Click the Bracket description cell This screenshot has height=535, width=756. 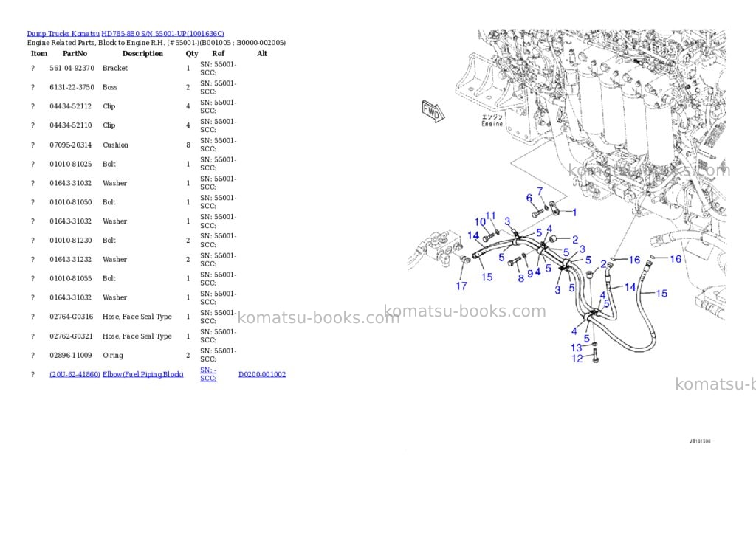115,68
